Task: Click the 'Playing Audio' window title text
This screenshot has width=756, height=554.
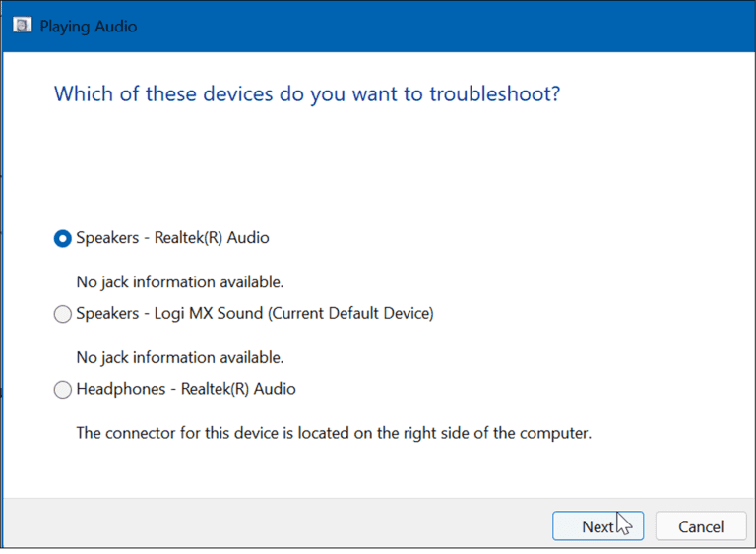Action: pyautogui.click(x=89, y=26)
